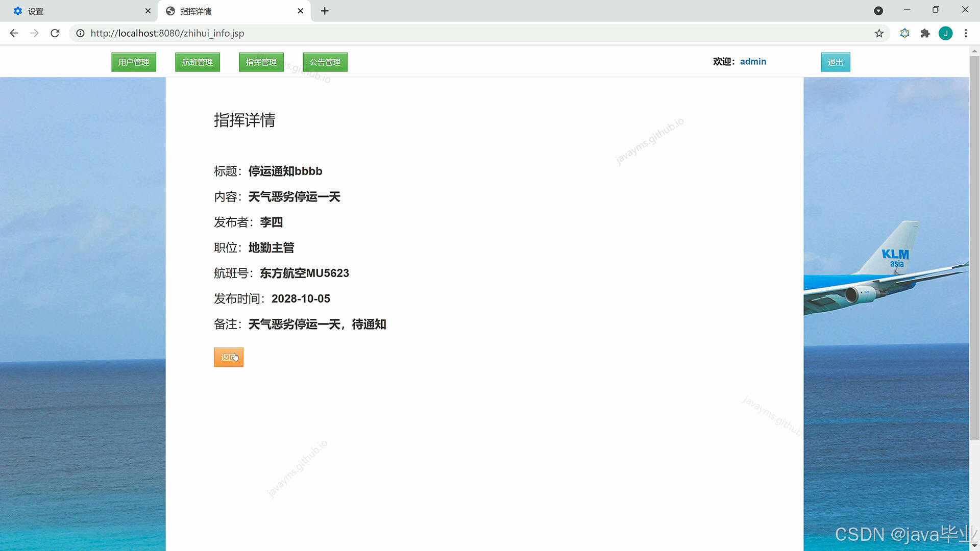The width and height of the screenshot is (980, 551).
Task: Click the remark 天气恶劣停运一天，待通知
Action: [317, 324]
